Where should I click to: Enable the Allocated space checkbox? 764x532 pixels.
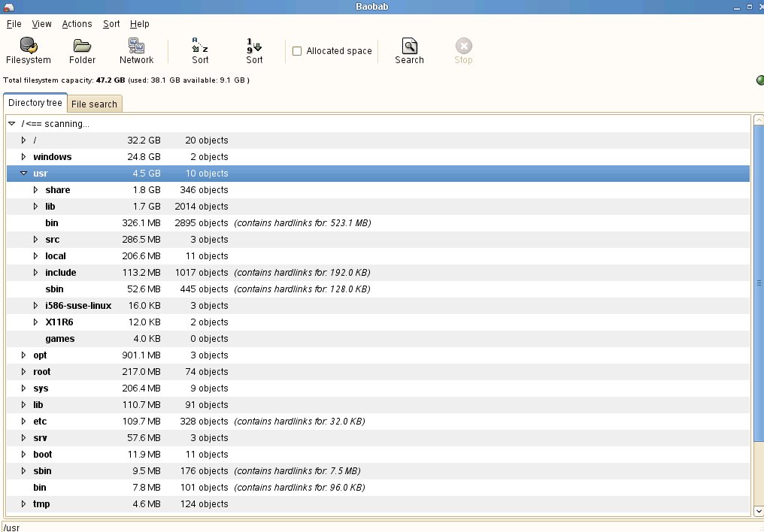click(297, 51)
